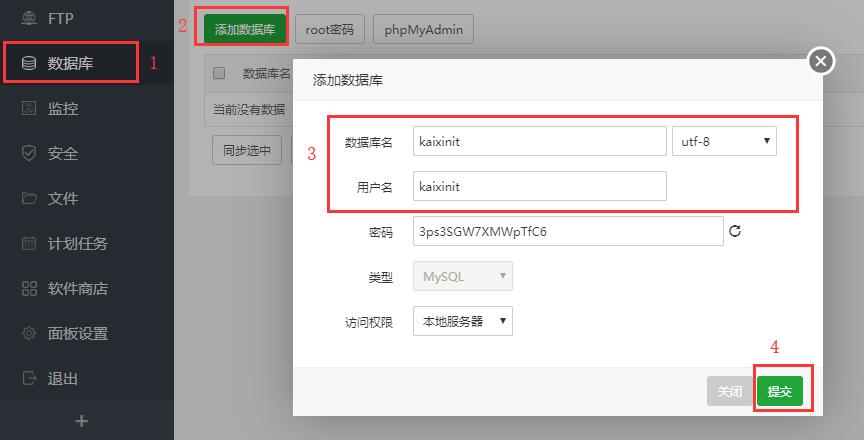Image resolution: width=864 pixels, height=440 pixels.
Task: Open the MySQL type dropdown
Action: pyautogui.click(x=462, y=276)
